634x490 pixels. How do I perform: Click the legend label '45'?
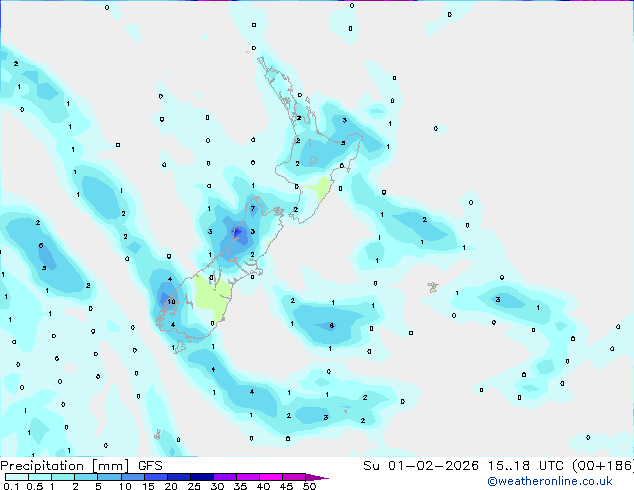(x=286, y=486)
